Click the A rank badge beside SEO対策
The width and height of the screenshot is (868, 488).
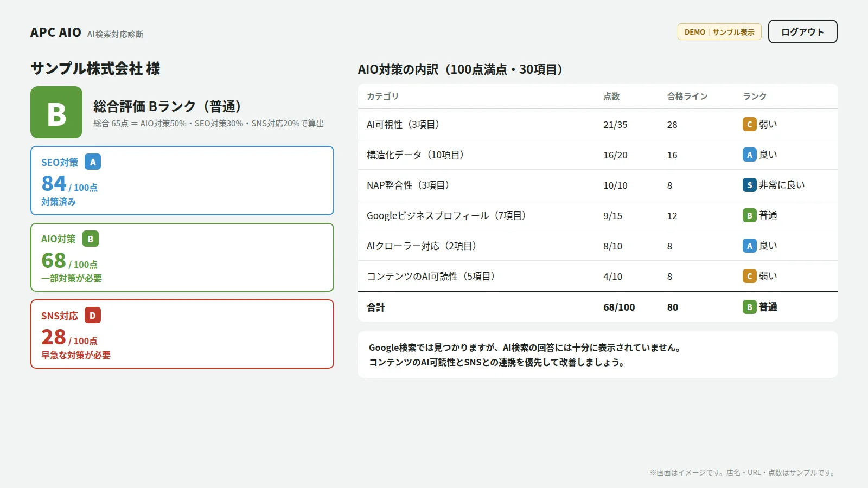[93, 162]
